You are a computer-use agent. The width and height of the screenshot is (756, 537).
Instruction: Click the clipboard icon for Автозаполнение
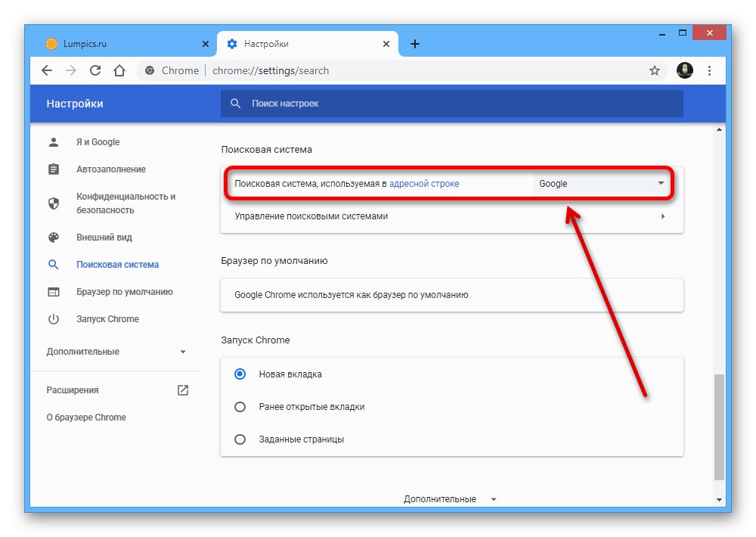pos(54,169)
